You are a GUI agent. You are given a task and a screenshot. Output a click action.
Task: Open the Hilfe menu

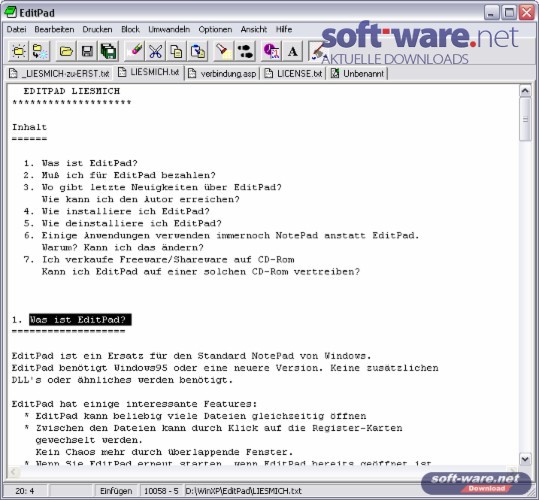click(x=284, y=30)
